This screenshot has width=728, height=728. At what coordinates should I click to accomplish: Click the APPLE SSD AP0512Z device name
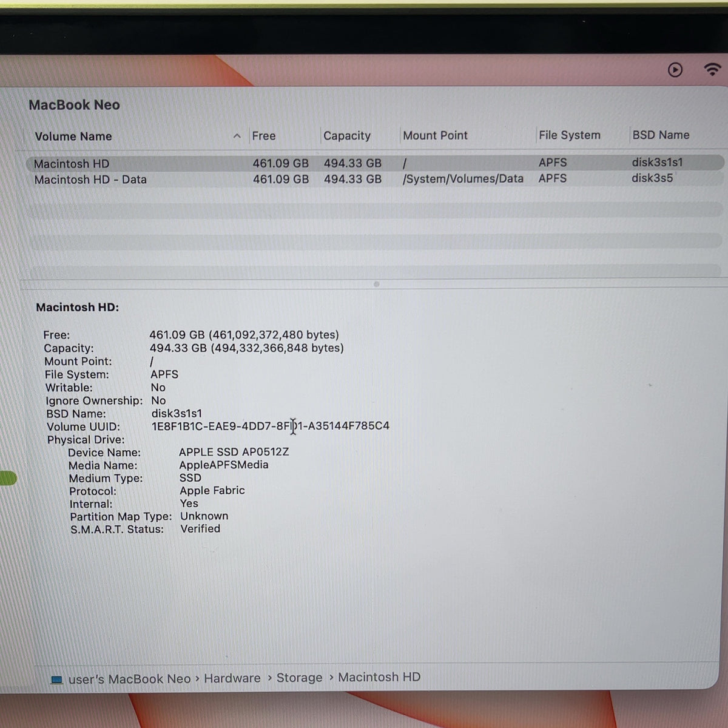point(234,452)
